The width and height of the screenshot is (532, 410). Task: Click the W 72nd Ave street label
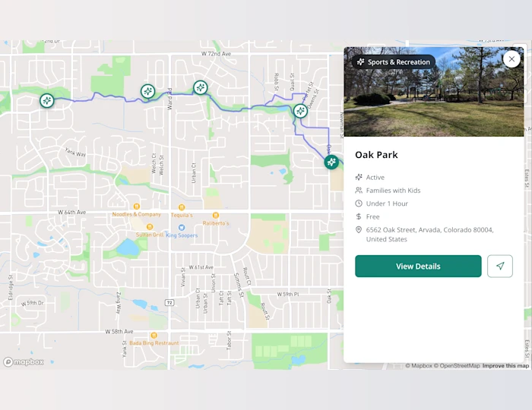coord(216,54)
